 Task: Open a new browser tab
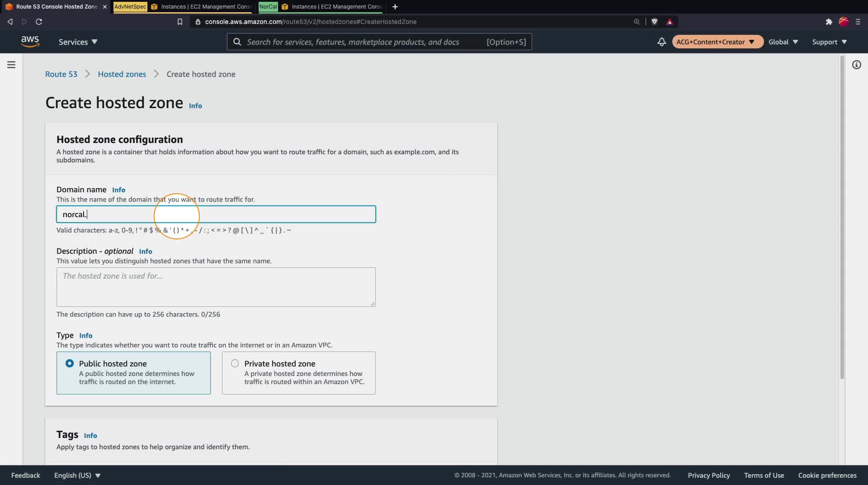click(395, 7)
